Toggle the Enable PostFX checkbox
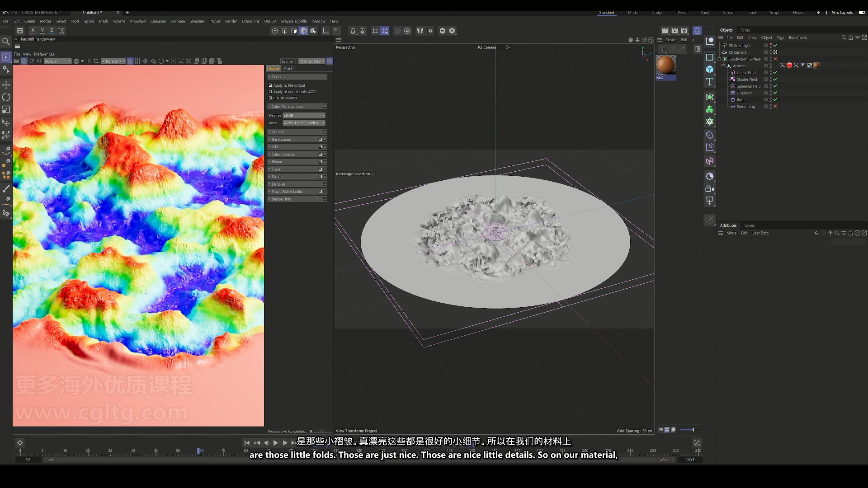 271,98
